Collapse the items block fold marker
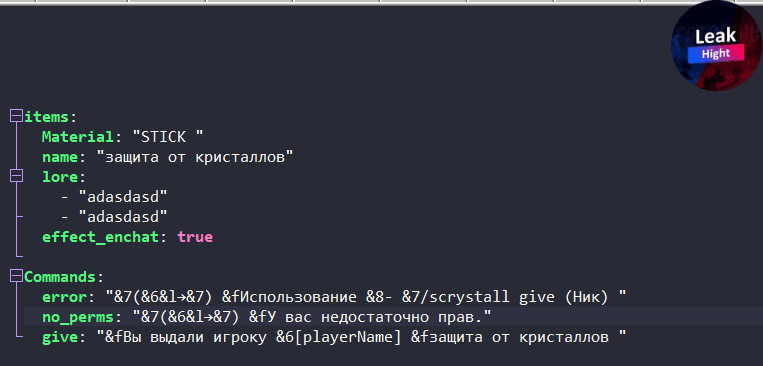 17,116
